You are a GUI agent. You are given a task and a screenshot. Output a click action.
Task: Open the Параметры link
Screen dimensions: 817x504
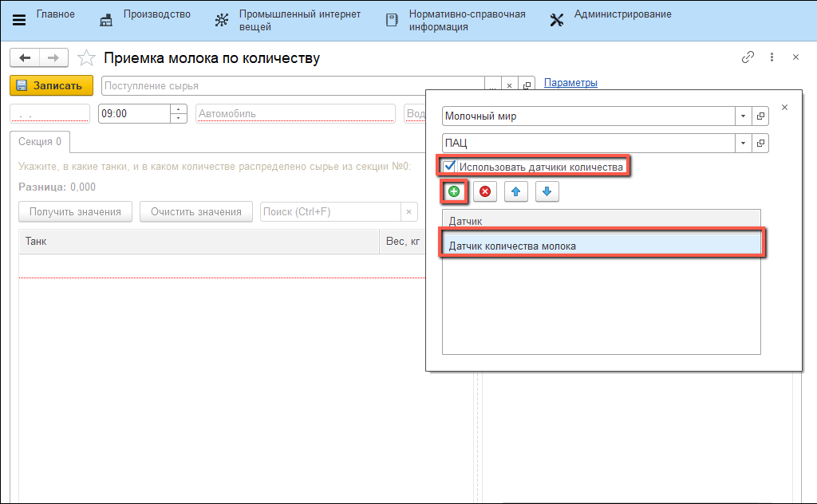point(570,83)
